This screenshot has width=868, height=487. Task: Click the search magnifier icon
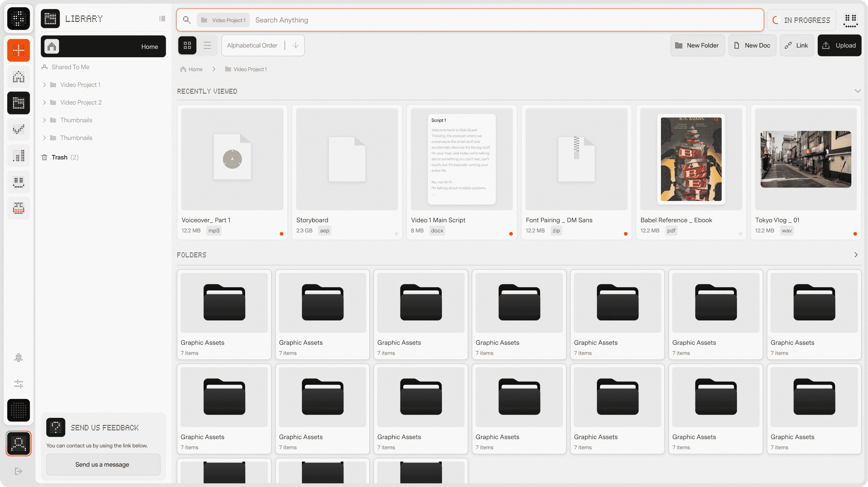186,20
